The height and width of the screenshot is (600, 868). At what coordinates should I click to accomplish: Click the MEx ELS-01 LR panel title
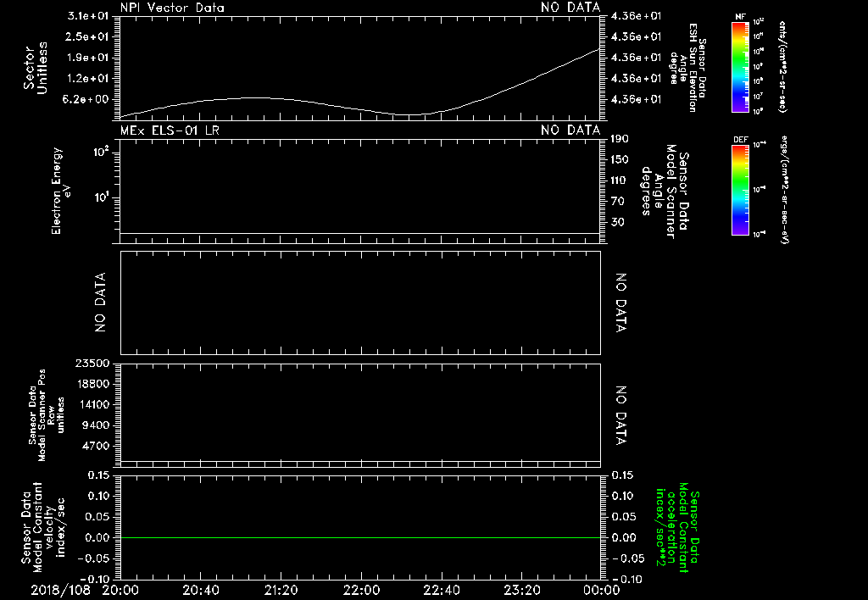pos(170,131)
